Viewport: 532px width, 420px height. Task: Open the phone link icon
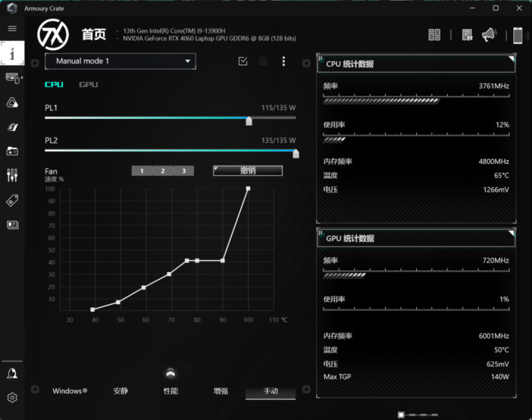click(518, 36)
